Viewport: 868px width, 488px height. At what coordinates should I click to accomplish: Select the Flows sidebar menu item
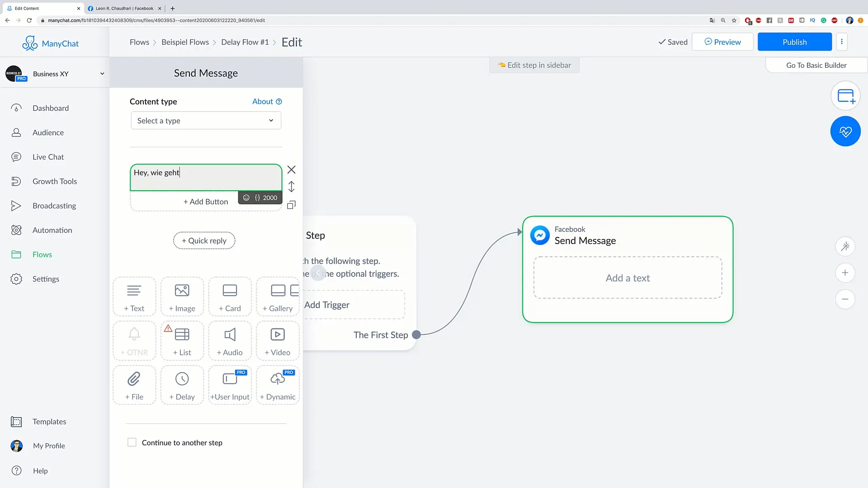(42, 254)
